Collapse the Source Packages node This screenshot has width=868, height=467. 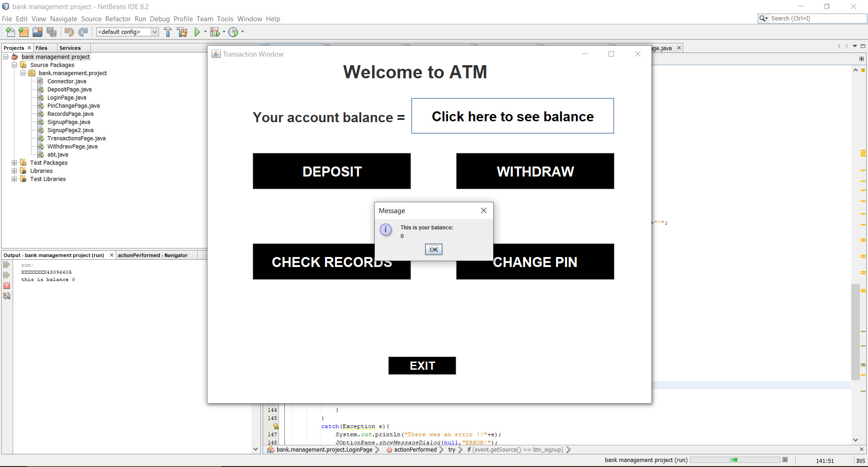[14, 65]
